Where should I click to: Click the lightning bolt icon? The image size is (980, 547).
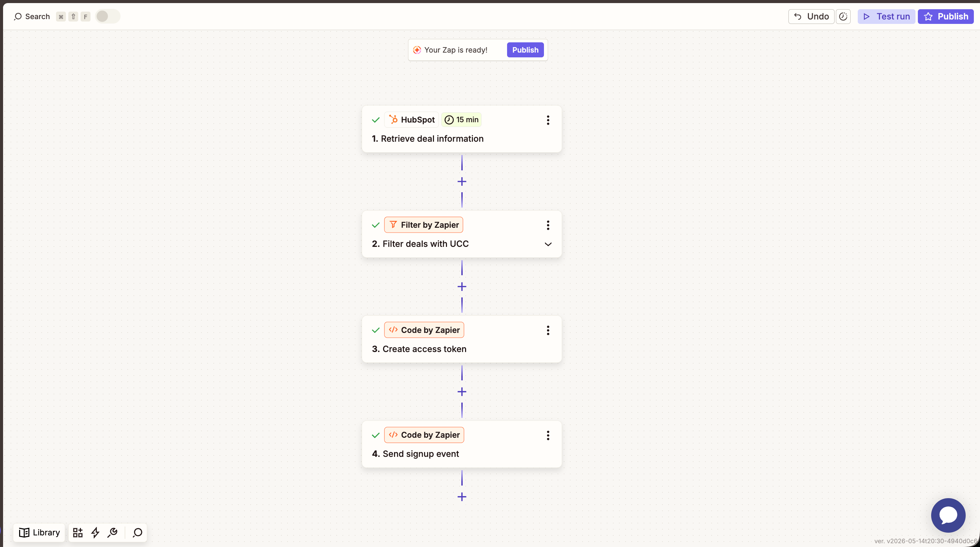pos(95,533)
